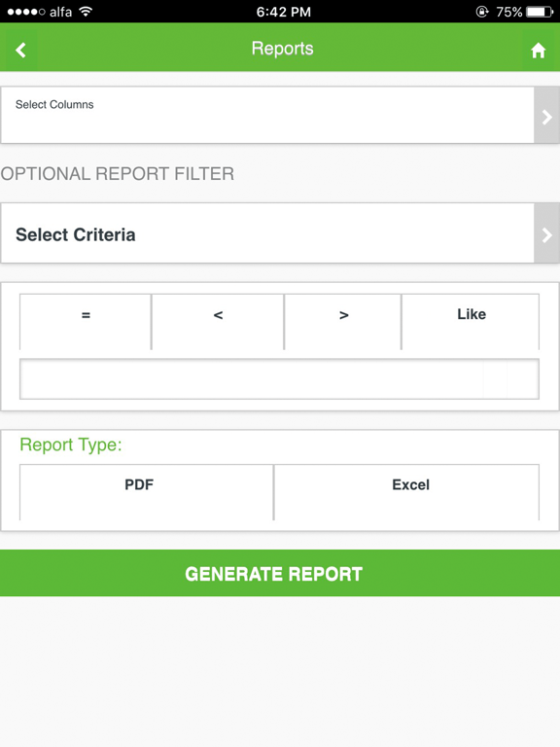Tap the signal strength dots
Image resolution: width=560 pixels, height=747 pixels.
click(26, 12)
